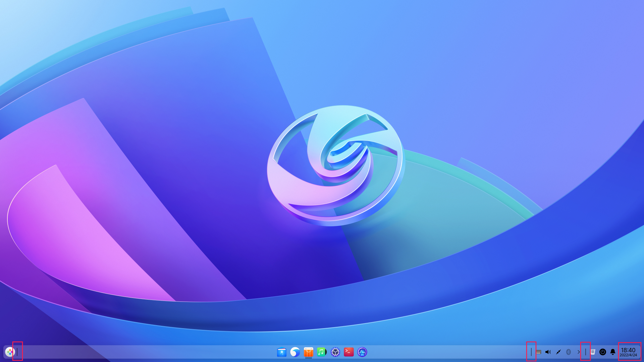
Task: Open the File Manager from the dock
Action: (x=281, y=352)
